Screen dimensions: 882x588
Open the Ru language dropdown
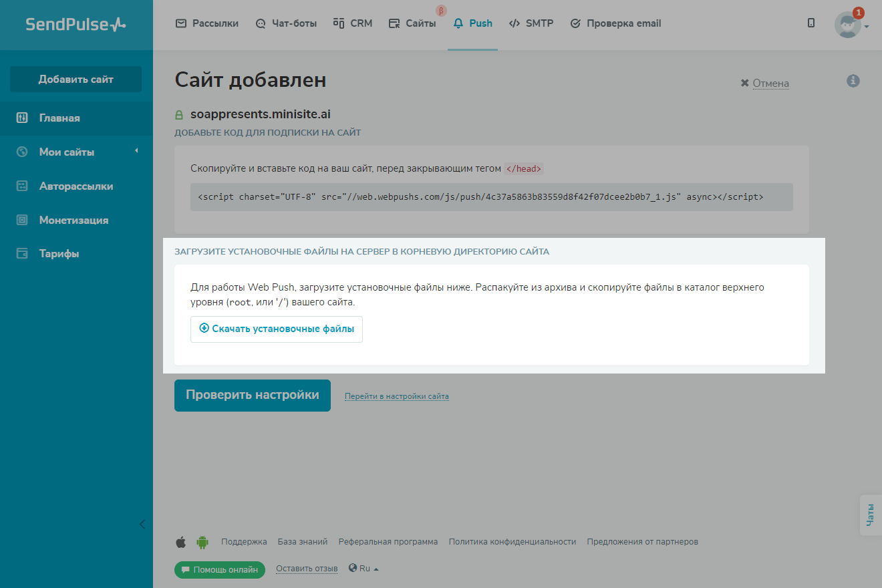tap(364, 569)
